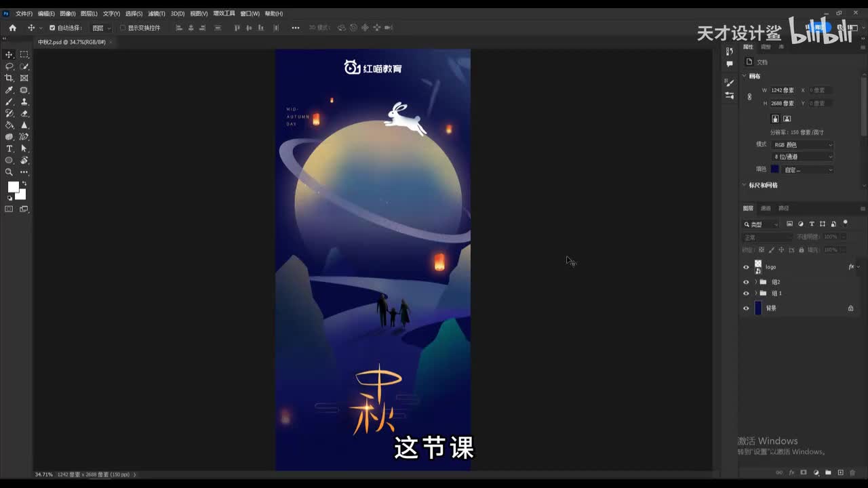Click the add layer mask icon
The height and width of the screenshot is (488, 868).
pyautogui.click(x=804, y=472)
